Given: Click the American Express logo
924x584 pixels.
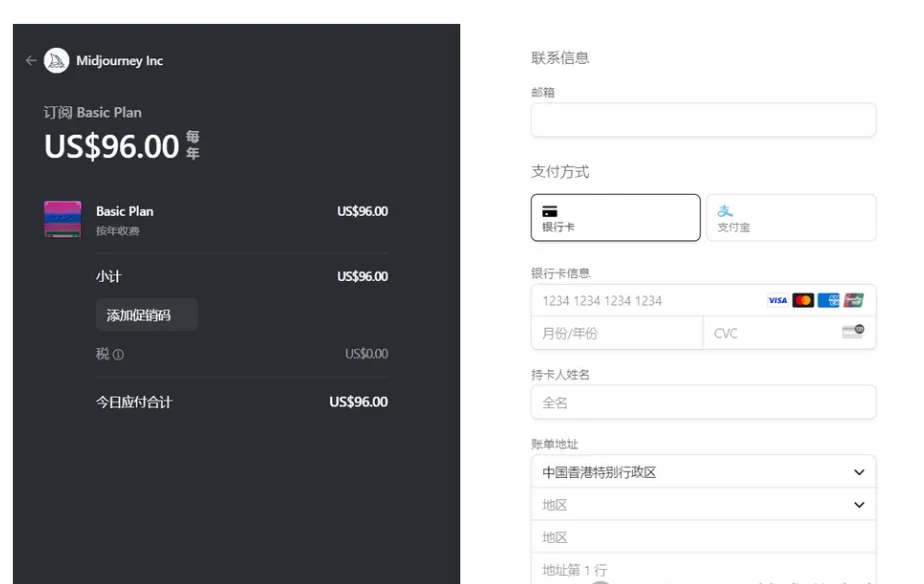Looking at the screenshot, I should pyautogui.click(x=828, y=300).
